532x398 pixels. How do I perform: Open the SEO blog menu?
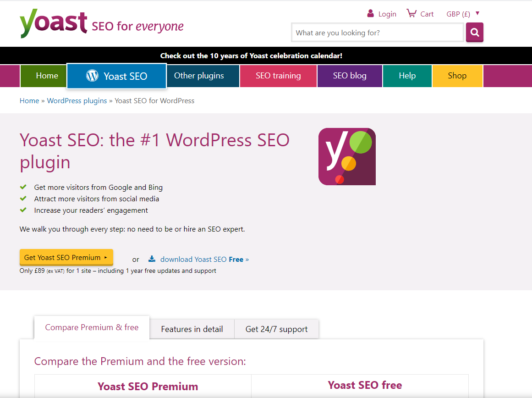[350, 76]
